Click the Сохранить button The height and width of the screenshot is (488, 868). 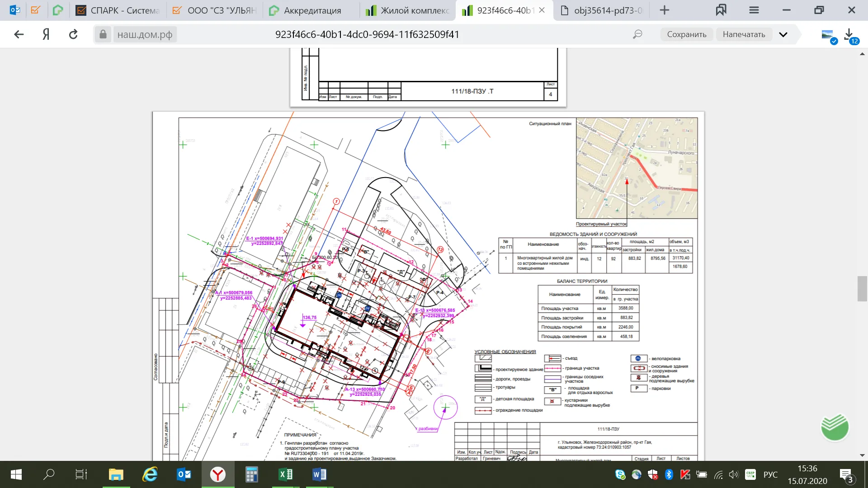(686, 34)
